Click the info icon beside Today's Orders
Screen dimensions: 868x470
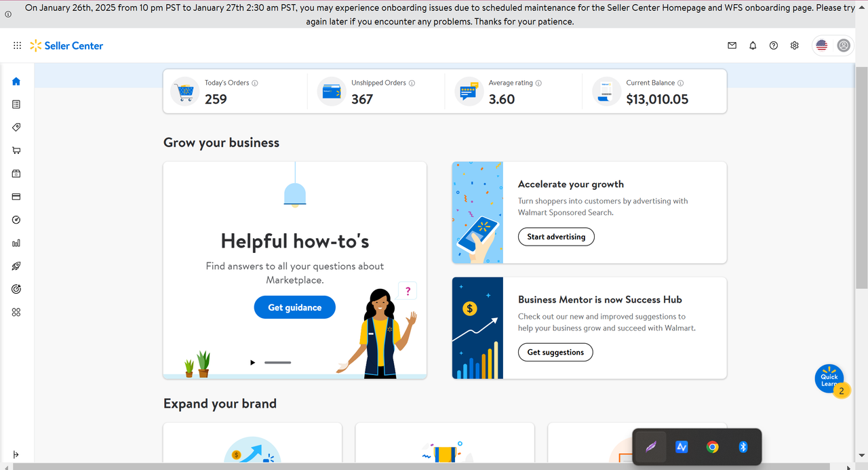tap(255, 83)
